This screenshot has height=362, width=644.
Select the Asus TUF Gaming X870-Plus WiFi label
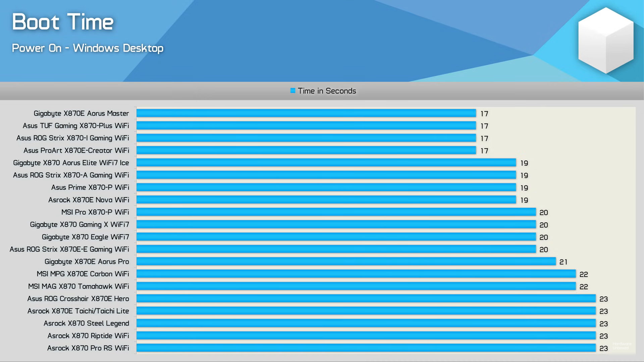[x=76, y=126]
